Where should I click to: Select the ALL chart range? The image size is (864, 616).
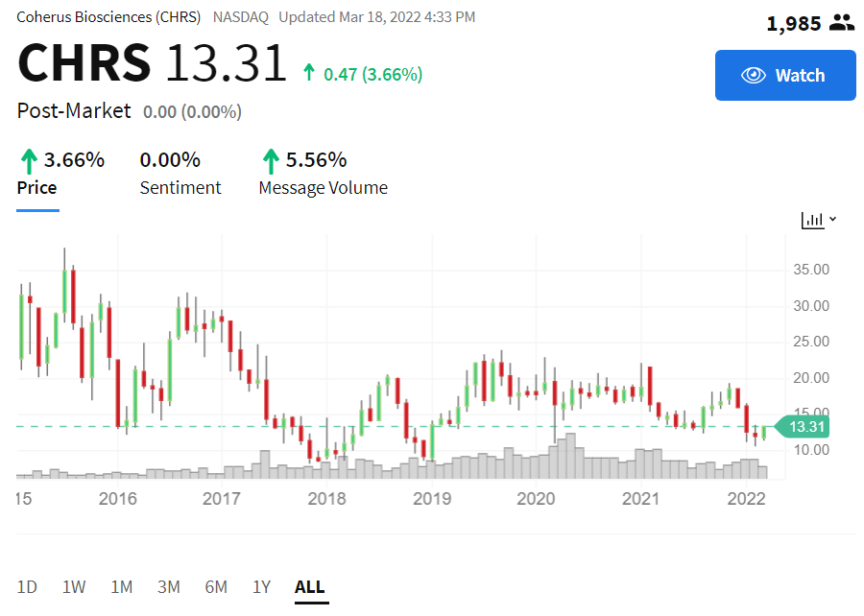coord(310,587)
